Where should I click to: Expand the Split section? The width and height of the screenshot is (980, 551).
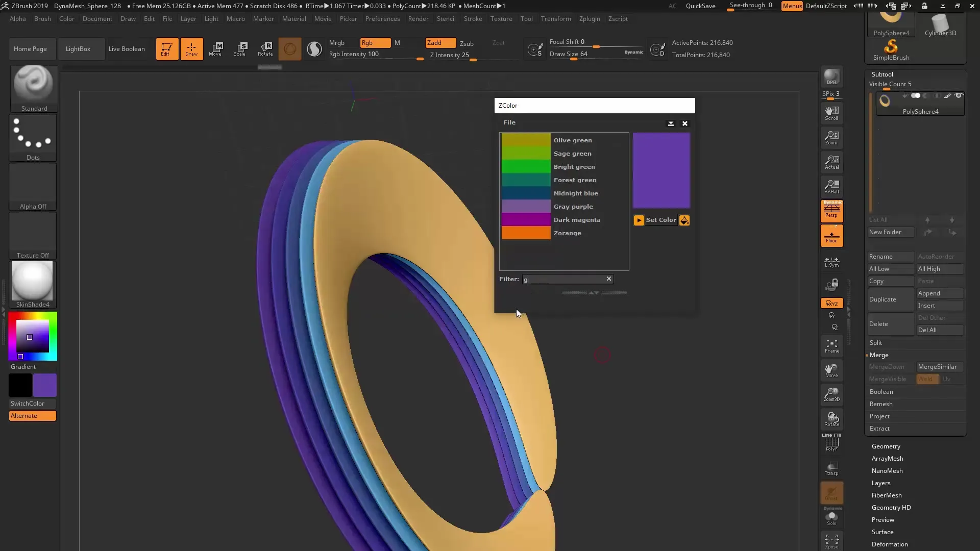[x=876, y=343]
